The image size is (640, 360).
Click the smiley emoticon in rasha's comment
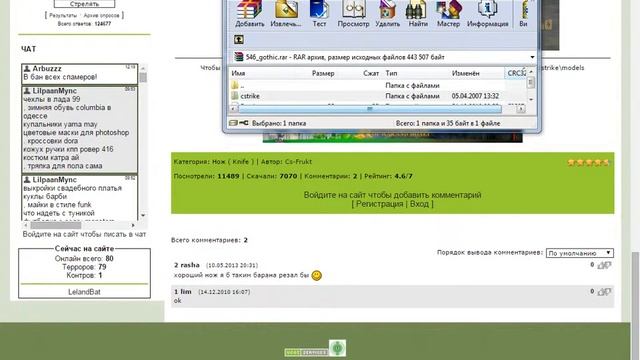point(316,276)
